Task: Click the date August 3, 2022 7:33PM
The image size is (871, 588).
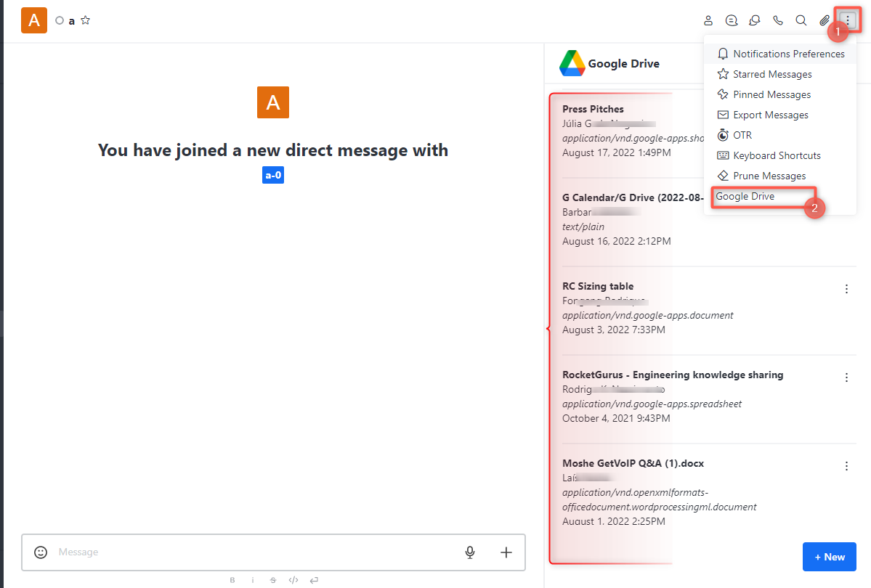Action: click(x=614, y=330)
